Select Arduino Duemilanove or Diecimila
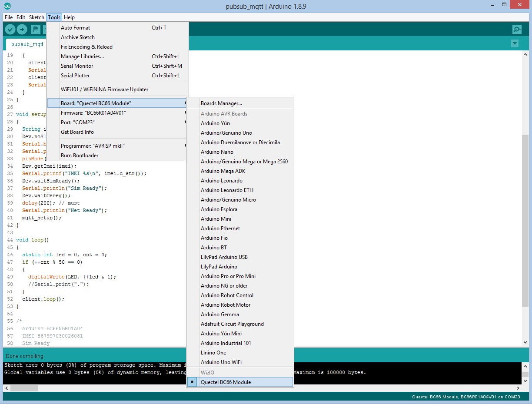 [x=240, y=142]
